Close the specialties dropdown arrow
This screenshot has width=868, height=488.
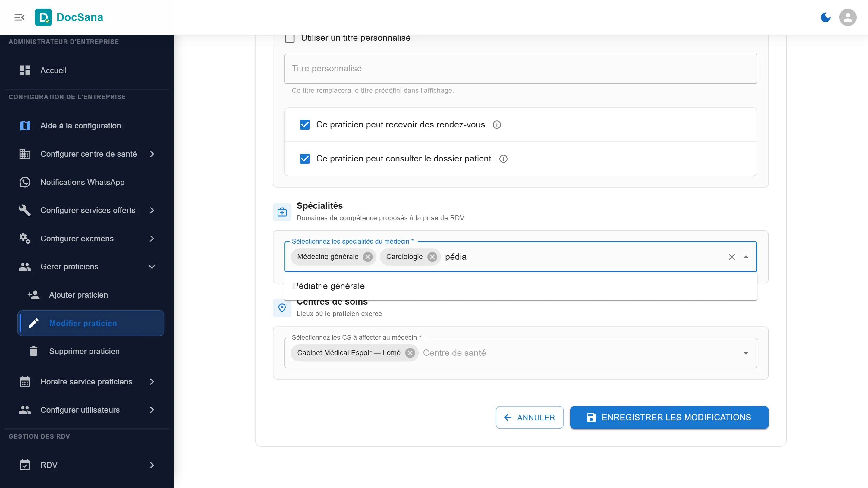[x=746, y=257]
